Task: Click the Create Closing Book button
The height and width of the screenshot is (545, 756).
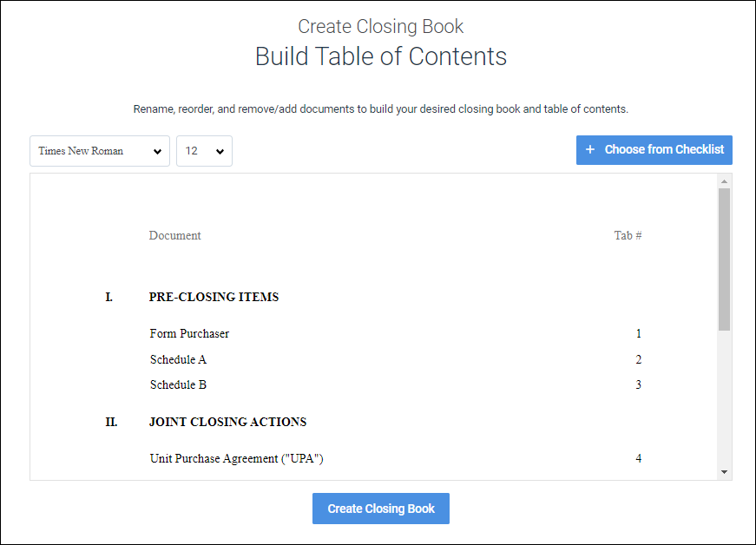Action: tap(380, 509)
